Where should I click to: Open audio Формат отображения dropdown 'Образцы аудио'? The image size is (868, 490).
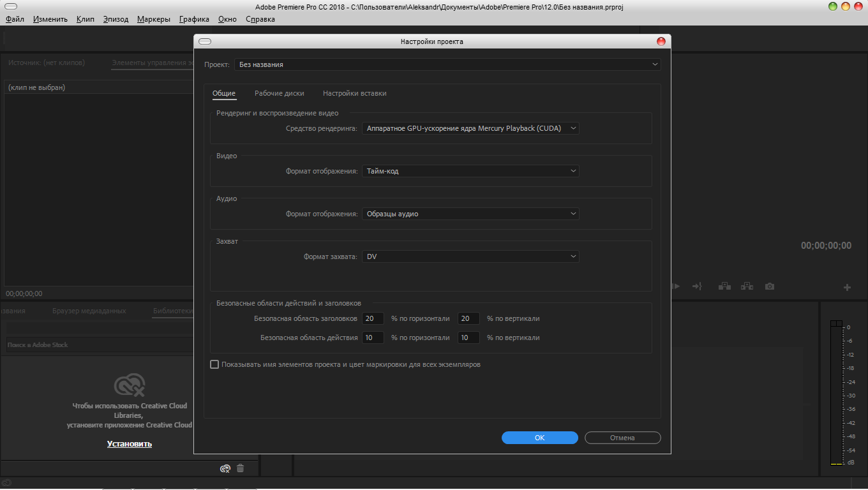[470, 214]
